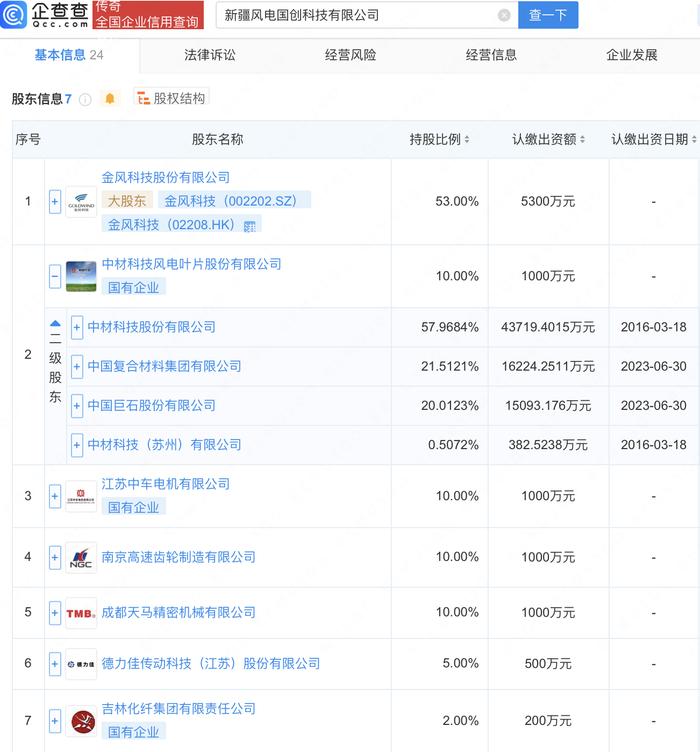Open 中材科技股份有限公司 link
This screenshot has width=700, height=752.
tap(152, 328)
